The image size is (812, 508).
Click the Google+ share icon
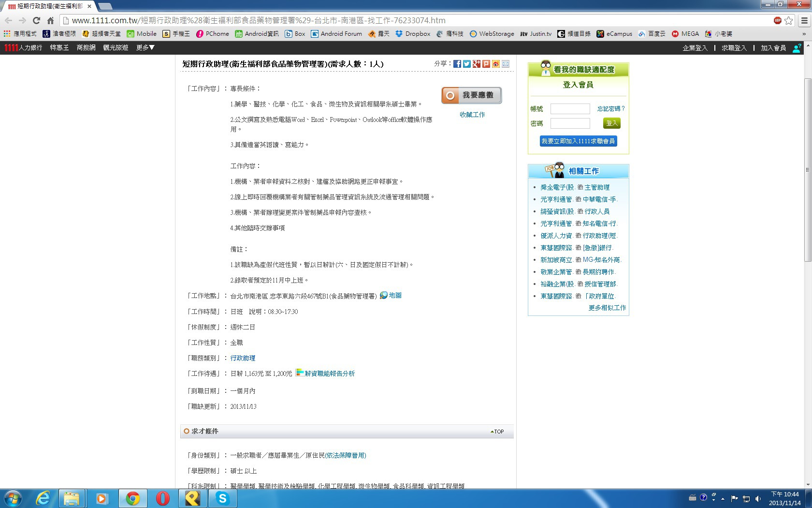click(477, 64)
